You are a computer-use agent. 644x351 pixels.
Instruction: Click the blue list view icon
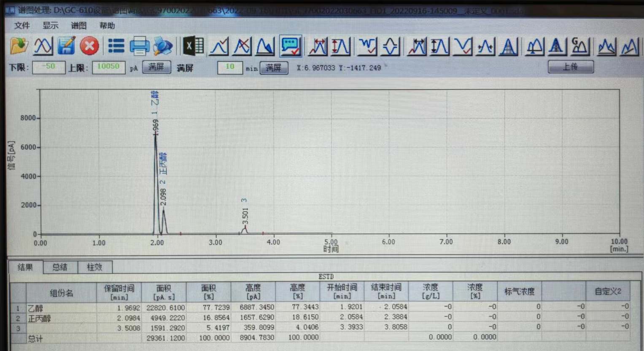(116, 46)
